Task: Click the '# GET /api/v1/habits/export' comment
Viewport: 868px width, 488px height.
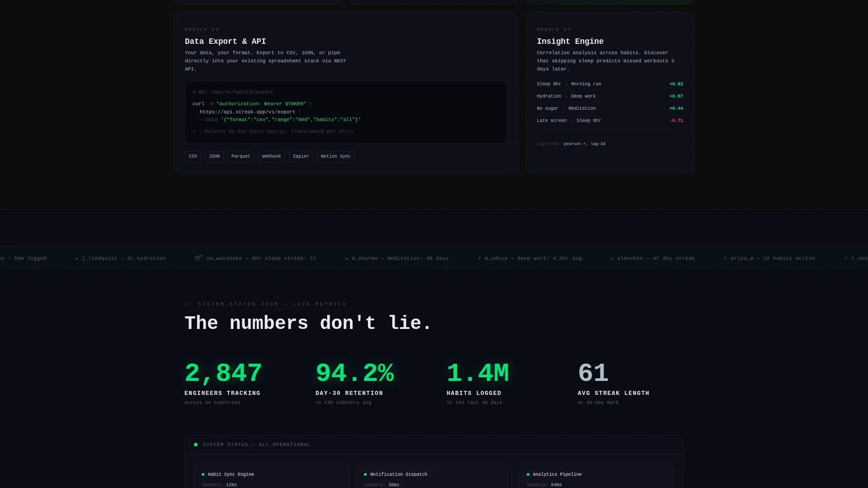Action: 233,92
